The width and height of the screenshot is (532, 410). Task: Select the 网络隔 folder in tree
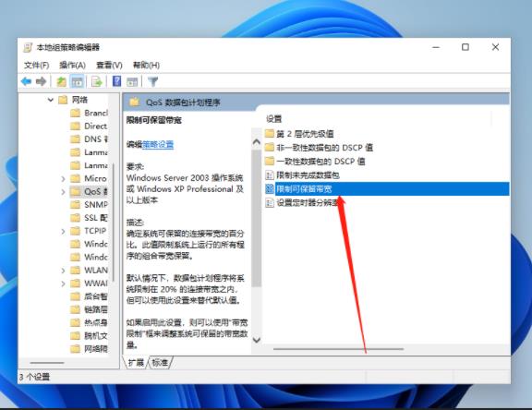click(90, 349)
